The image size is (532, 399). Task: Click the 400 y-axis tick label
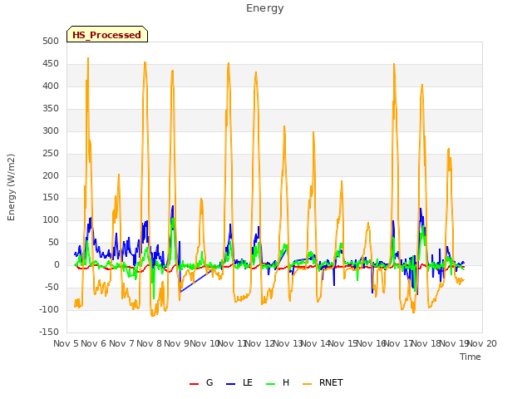coord(51,86)
